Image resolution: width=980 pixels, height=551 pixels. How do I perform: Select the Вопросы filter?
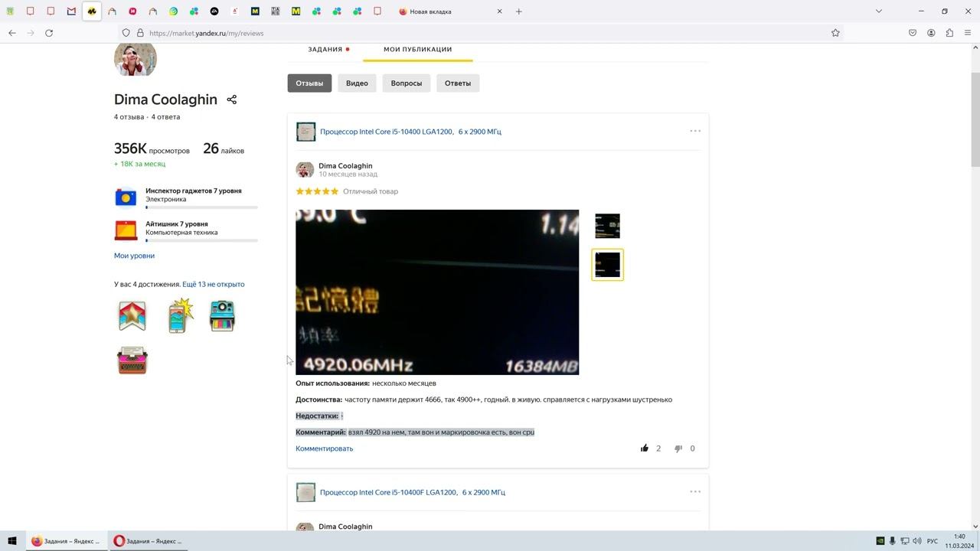point(407,83)
